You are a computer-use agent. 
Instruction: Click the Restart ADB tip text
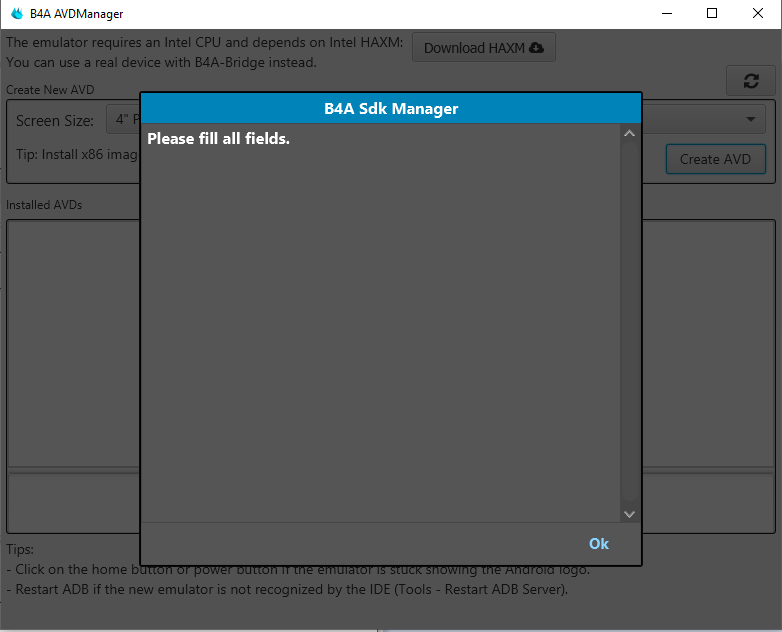tap(287, 590)
